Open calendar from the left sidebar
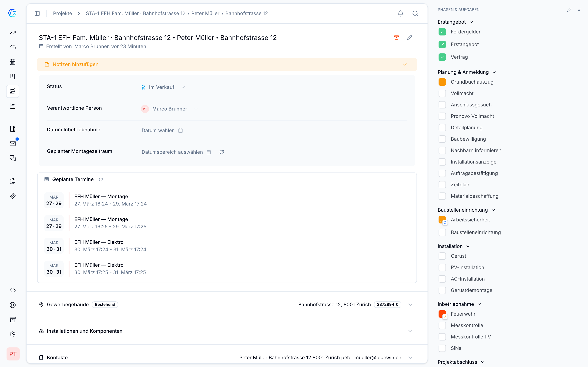The height and width of the screenshot is (367, 588). [13, 62]
